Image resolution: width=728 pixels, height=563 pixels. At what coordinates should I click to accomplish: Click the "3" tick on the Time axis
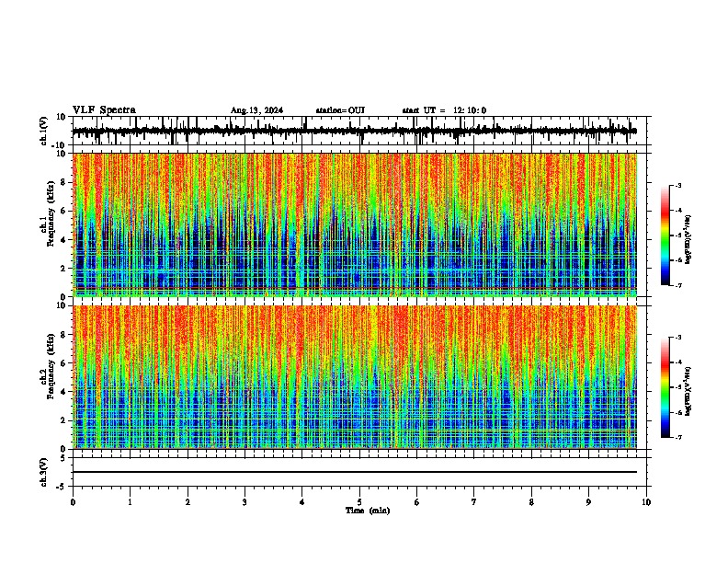click(245, 502)
